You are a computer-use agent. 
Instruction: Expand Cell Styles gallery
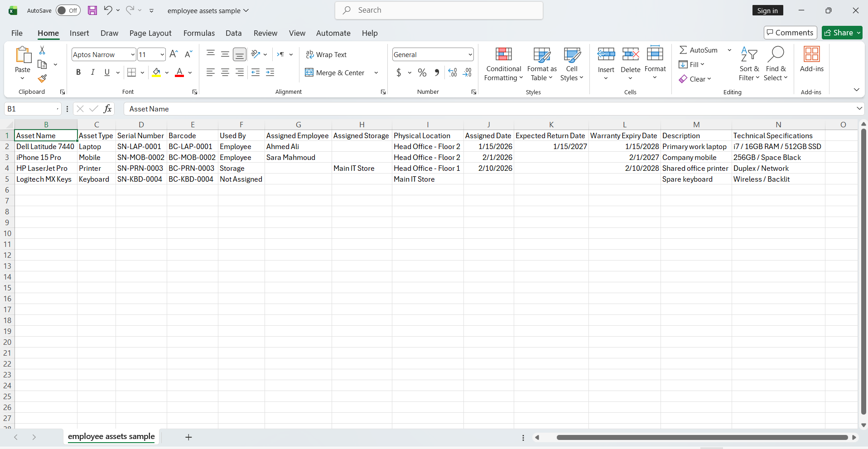(572, 64)
